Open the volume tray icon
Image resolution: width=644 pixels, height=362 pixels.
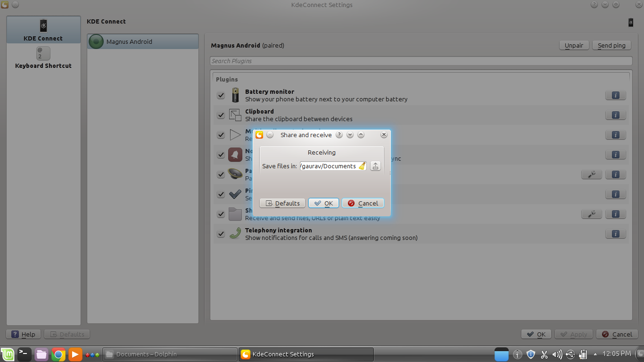click(x=557, y=354)
